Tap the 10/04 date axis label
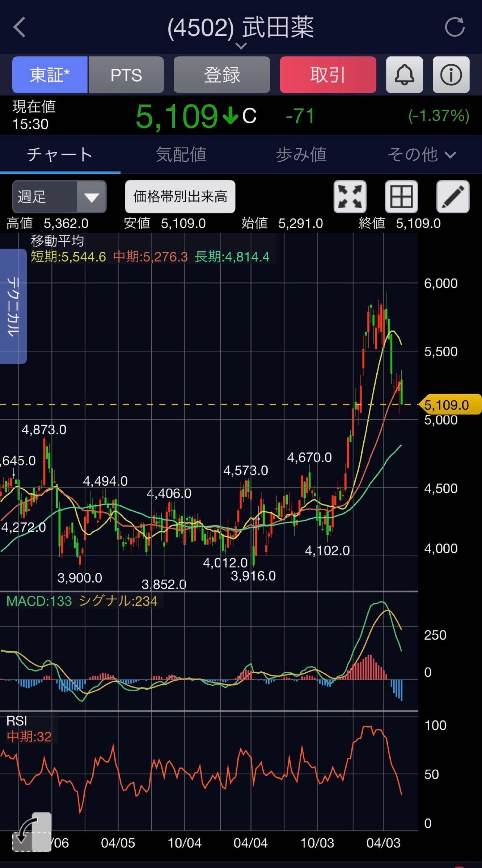The height and width of the screenshot is (868, 482). (x=185, y=843)
